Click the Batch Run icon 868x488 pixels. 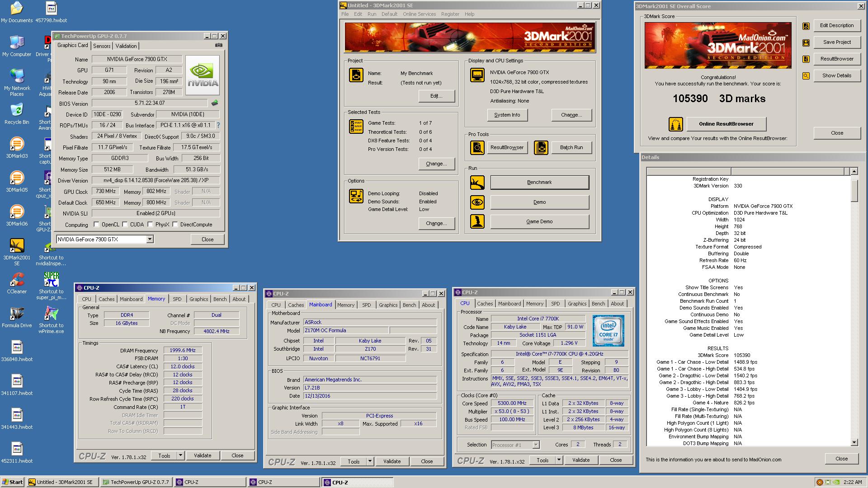tap(541, 147)
